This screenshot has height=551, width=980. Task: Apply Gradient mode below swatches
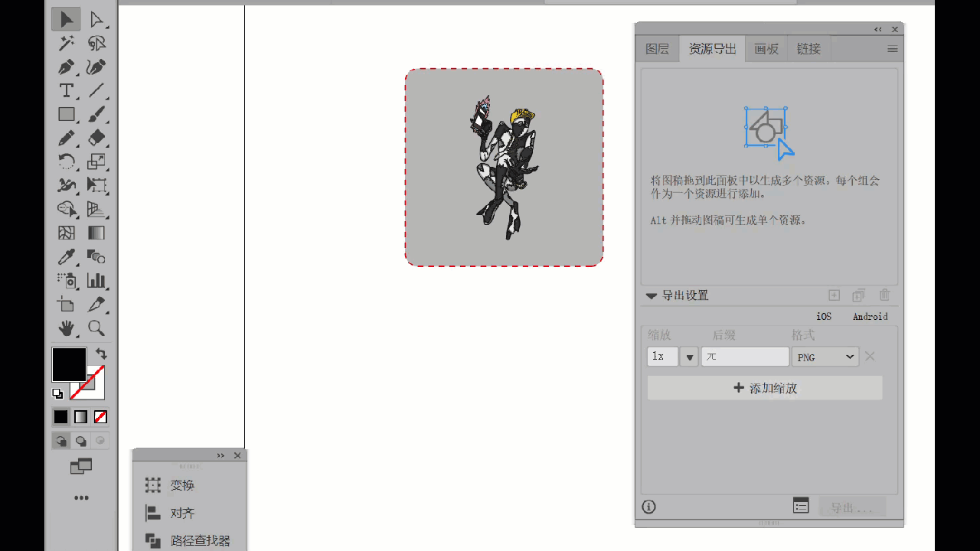80,417
